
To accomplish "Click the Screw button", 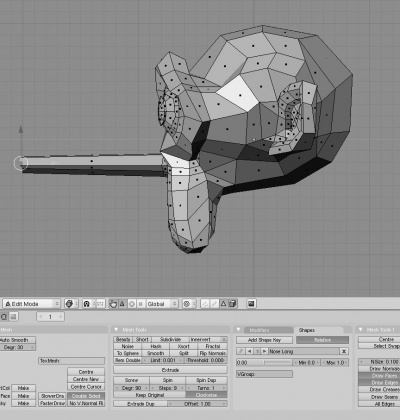I will (131, 380).
